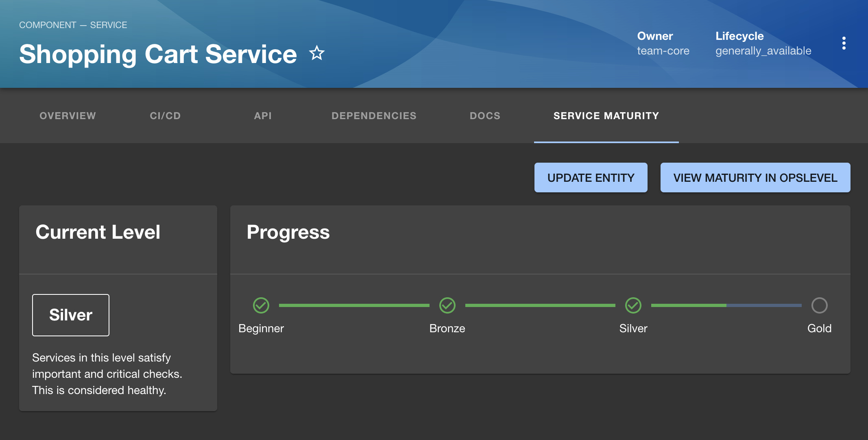Viewport: 868px width, 440px height.
Task: Click the Beginner level green checkmark
Action: (261, 305)
